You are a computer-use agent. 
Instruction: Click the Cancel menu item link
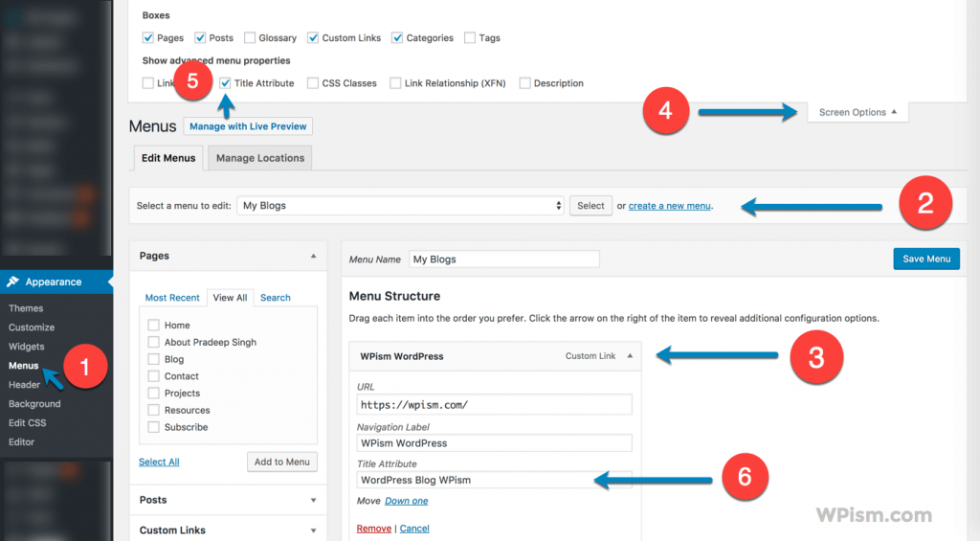tap(414, 529)
